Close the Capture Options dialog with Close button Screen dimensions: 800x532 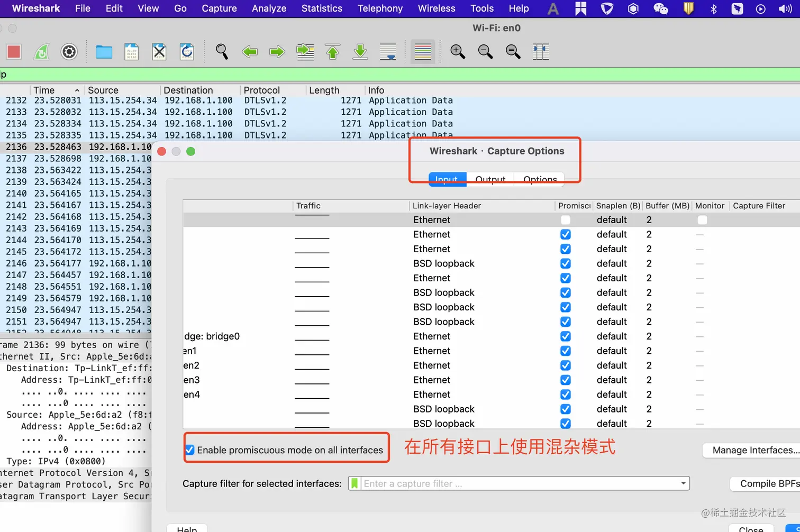(751, 528)
